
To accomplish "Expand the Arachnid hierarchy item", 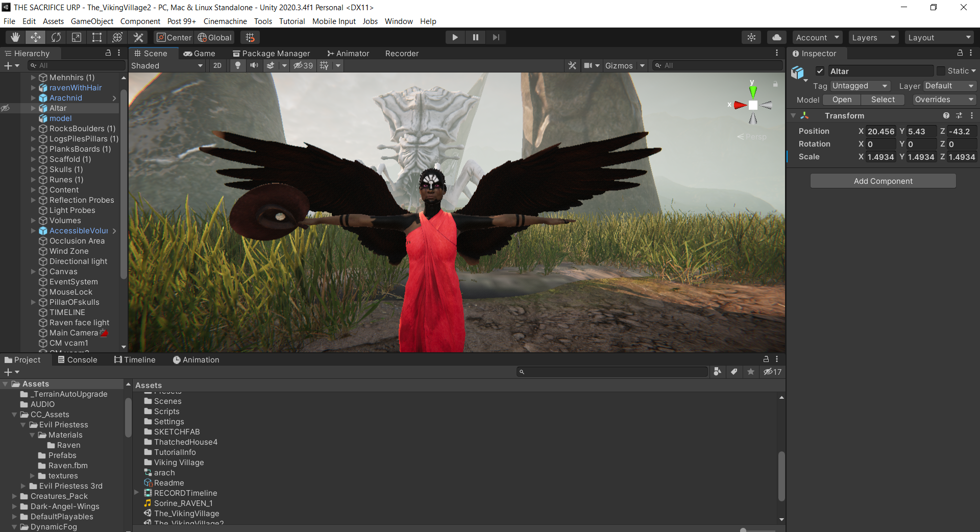I will tap(33, 98).
